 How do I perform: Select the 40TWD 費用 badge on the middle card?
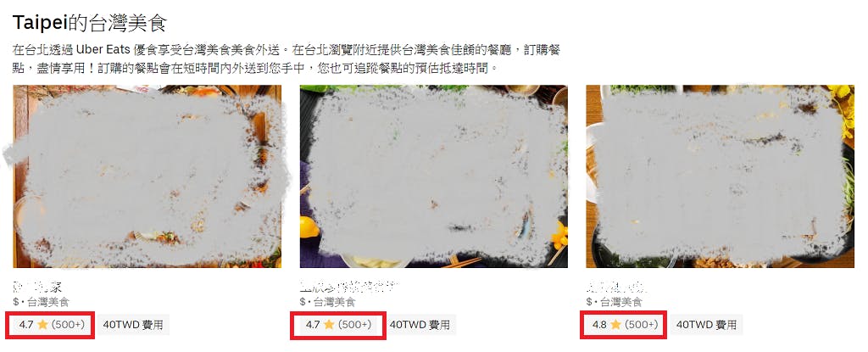420,325
